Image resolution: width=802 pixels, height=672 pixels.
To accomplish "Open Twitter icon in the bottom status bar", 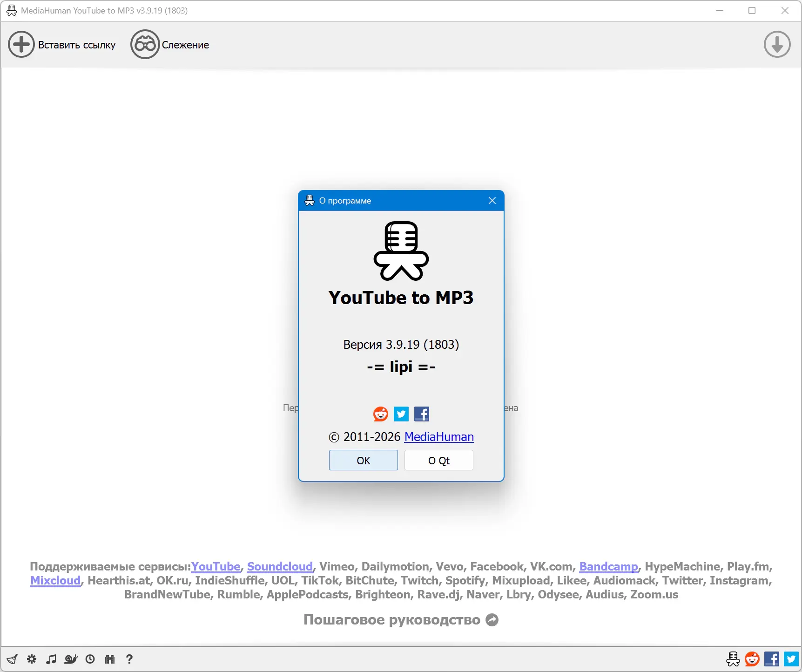I will [791, 659].
